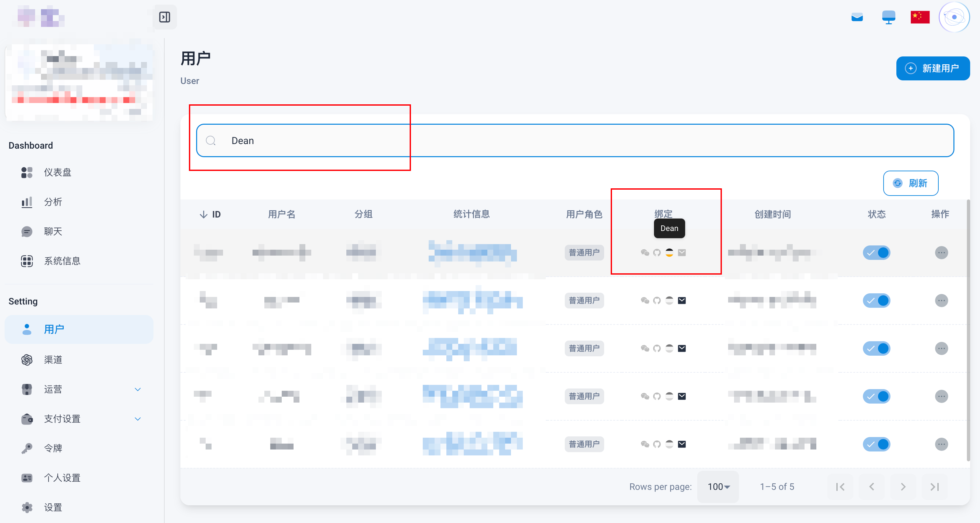Focus the search field containing Dean
Screen dimensions: 980x523
[x=575, y=140]
